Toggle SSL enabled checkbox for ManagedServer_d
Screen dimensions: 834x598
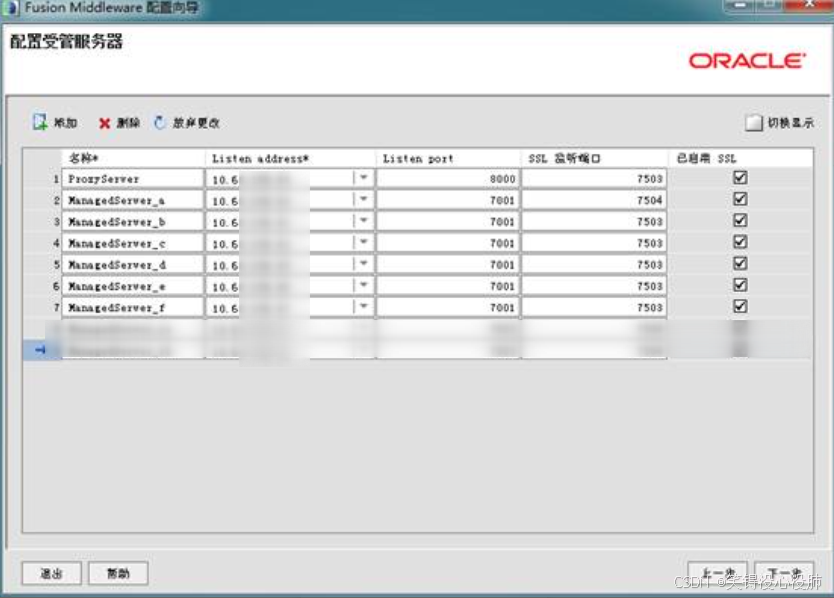[740, 263]
